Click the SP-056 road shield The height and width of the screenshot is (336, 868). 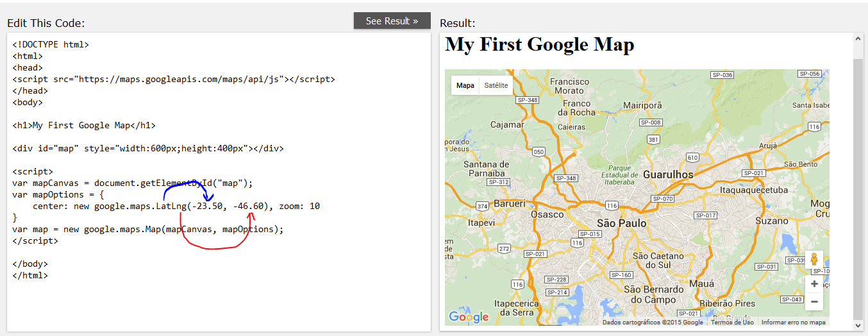click(x=810, y=74)
